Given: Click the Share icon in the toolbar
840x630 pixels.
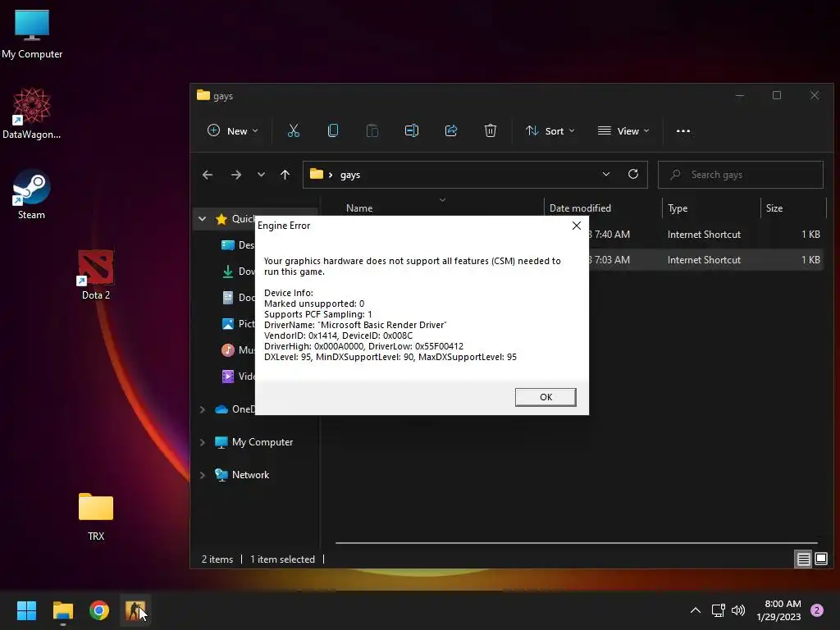Looking at the screenshot, I should 451,130.
